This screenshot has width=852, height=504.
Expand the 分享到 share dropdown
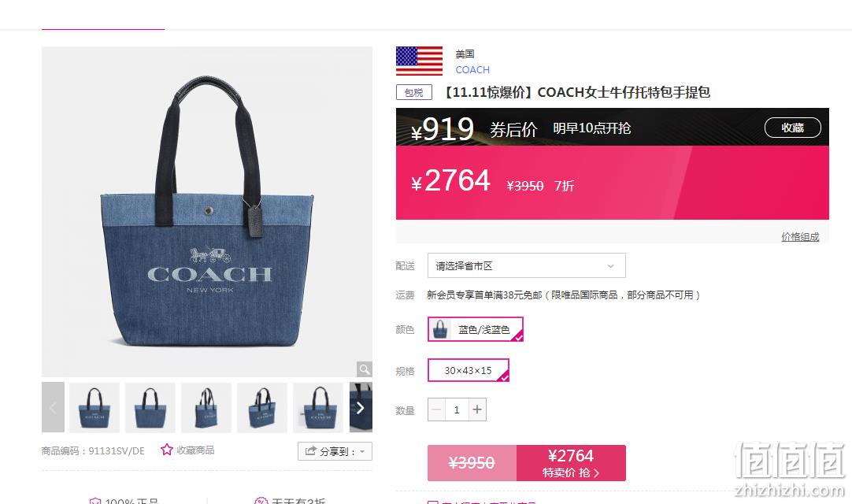point(335,451)
